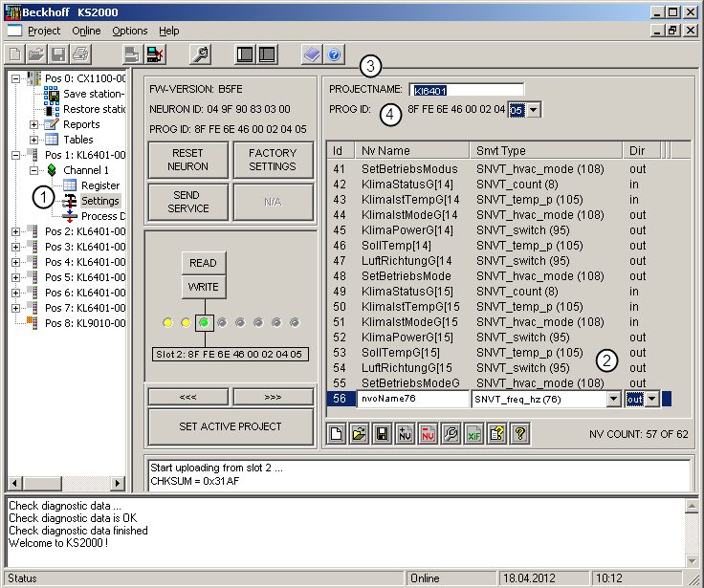
Task: Open Save station tree entry
Action: (94, 94)
